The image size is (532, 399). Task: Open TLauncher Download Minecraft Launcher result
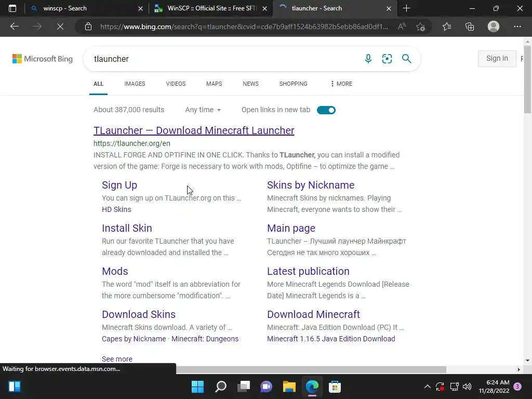point(194,130)
